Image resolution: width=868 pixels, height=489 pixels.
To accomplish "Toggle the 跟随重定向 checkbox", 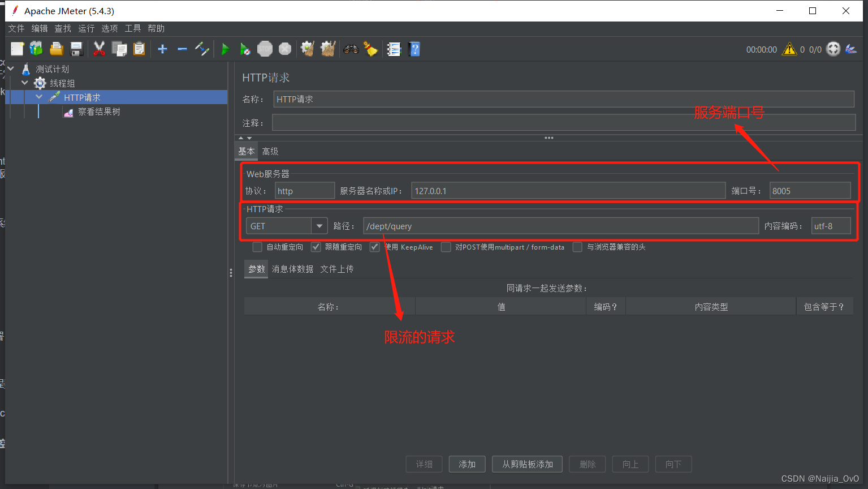I will [316, 247].
